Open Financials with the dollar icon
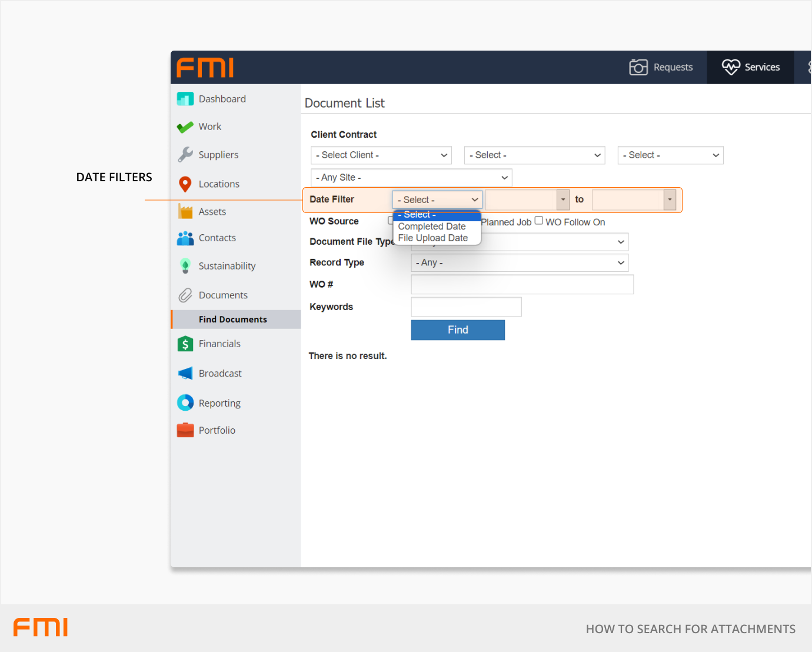 pos(185,344)
